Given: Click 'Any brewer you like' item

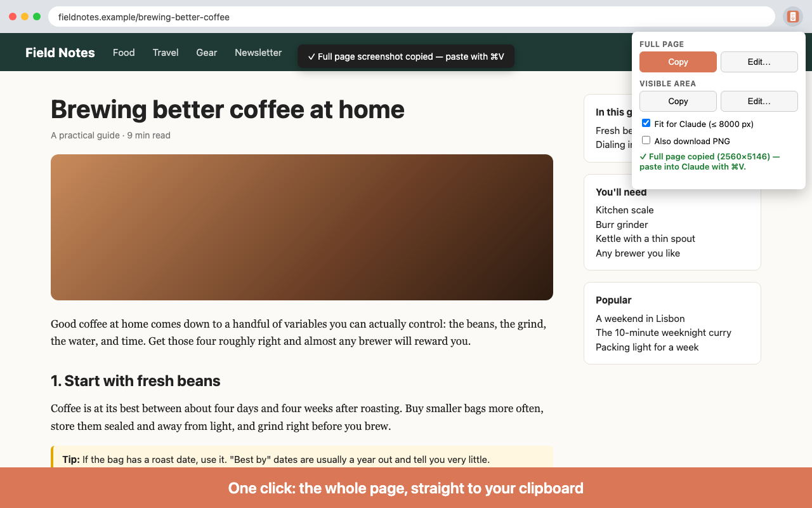Looking at the screenshot, I should pyautogui.click(x=638, y=253).
